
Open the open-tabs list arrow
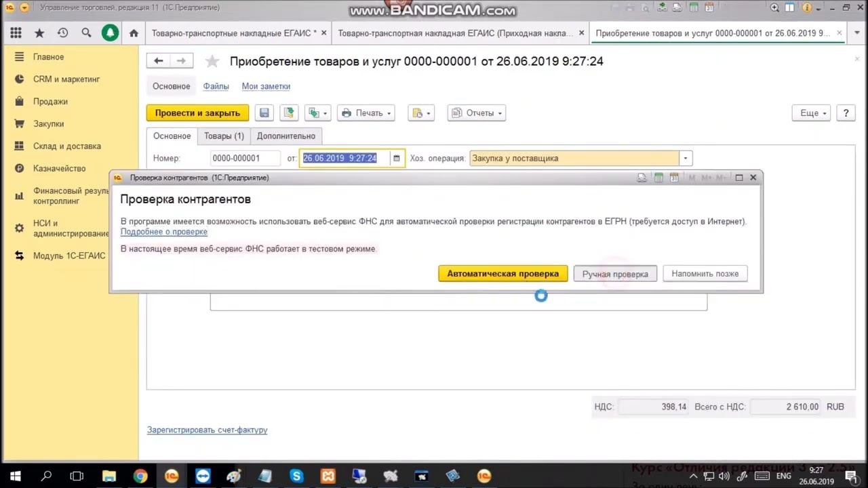(x=859, y=33)
